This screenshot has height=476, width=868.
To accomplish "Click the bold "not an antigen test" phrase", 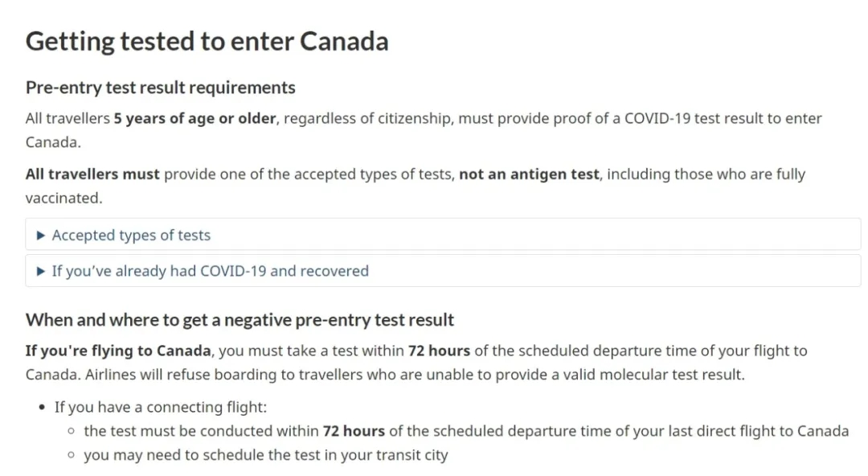I will click(529, 174).
